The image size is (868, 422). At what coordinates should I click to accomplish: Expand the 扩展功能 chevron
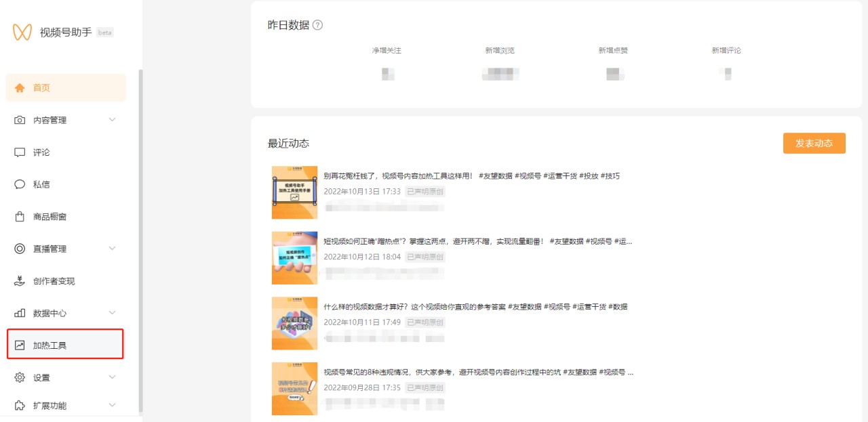point(113,406)
